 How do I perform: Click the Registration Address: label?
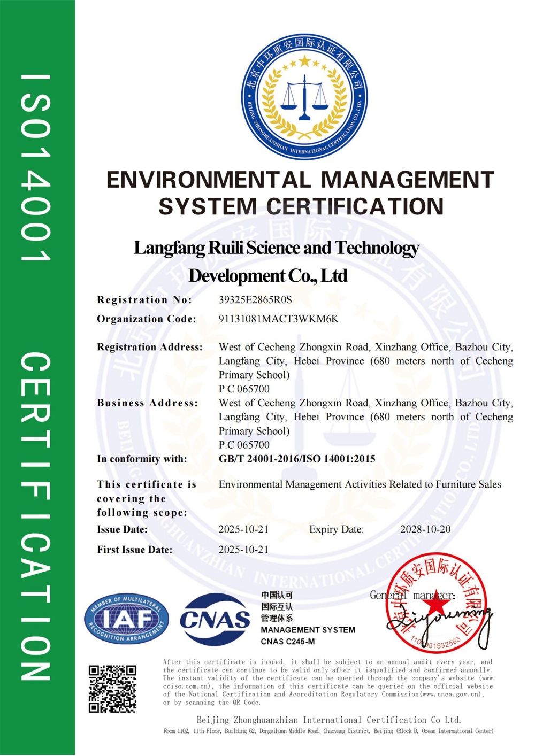pyautogui.click(x=150, y=347)
